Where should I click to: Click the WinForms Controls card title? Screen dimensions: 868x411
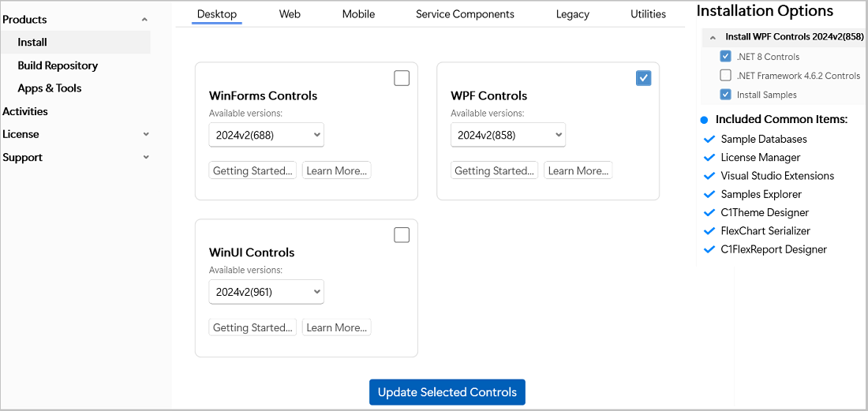tap(263, 95)
